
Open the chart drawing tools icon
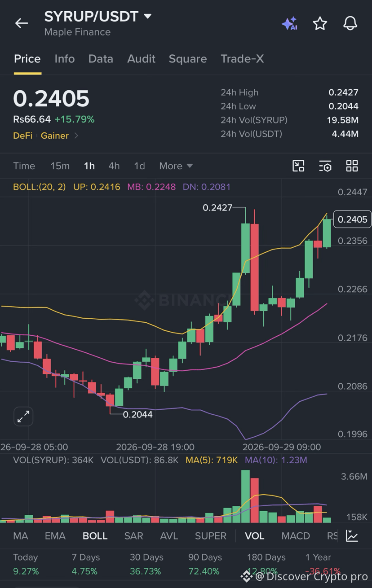(298, 166)
